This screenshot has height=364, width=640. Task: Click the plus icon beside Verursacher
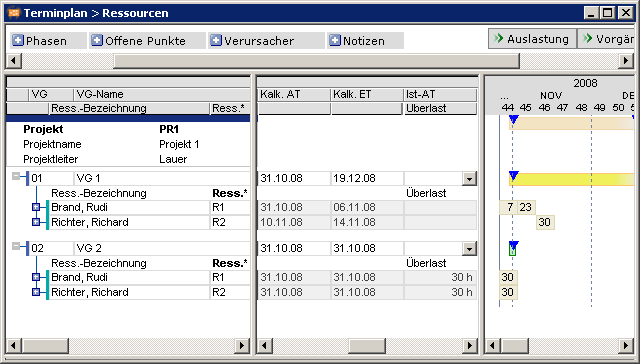pos(216,40)
